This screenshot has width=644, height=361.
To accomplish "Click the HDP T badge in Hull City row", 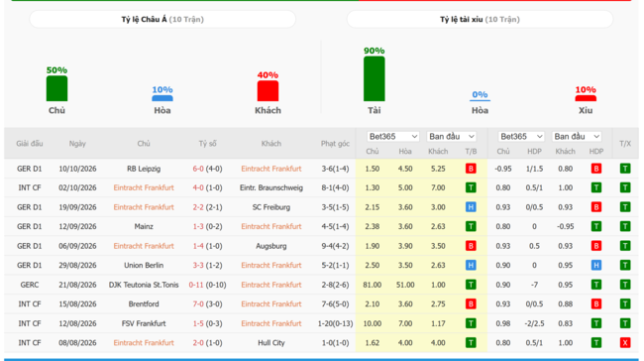I will click(x=596, y=343).
